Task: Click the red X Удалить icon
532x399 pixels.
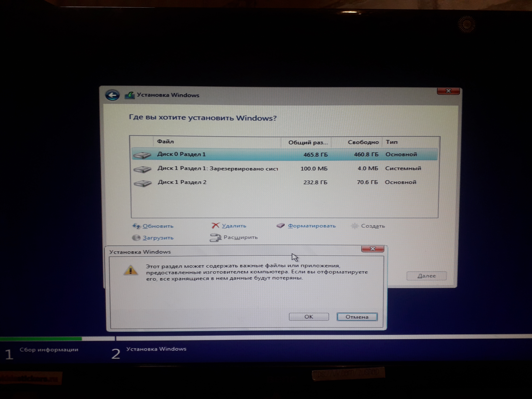Action: (215, 226)
